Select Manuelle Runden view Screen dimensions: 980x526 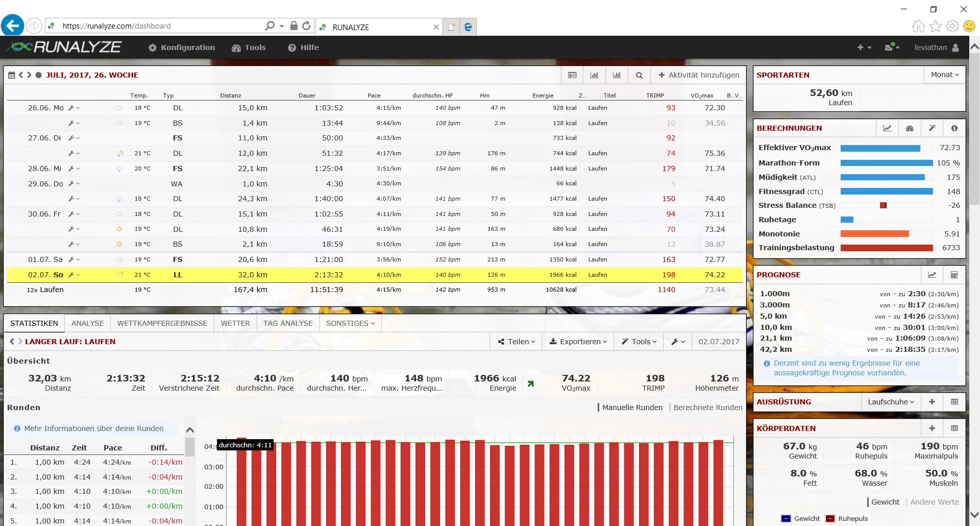click(632, 408)
